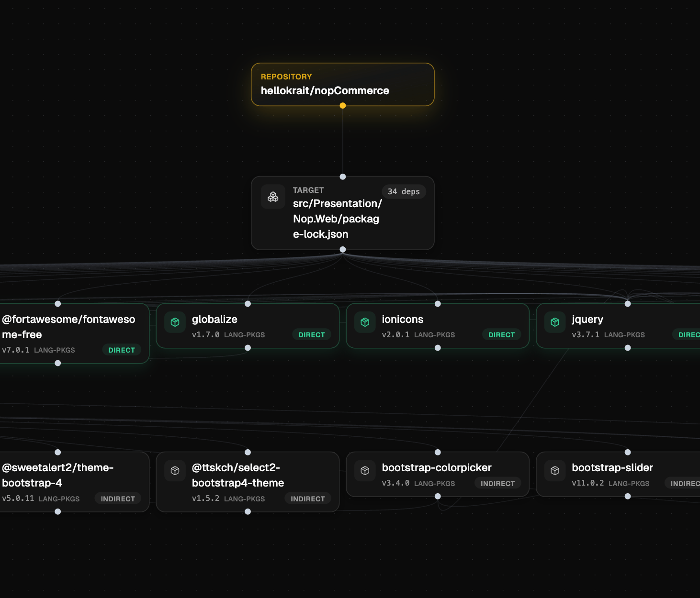The width and height of the screenshot is (700, 598).
Task: Click globalize card's bottom connector dot
Action: click(x=248, y=348)
